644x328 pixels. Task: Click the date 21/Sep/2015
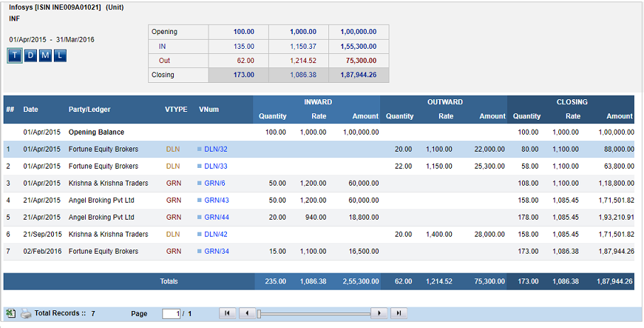pos(43,234)
